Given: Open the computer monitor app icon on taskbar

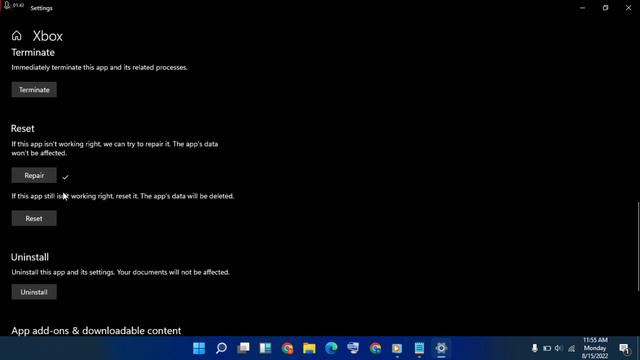Looking at the screenshot, I should click(x=353, y=348).
